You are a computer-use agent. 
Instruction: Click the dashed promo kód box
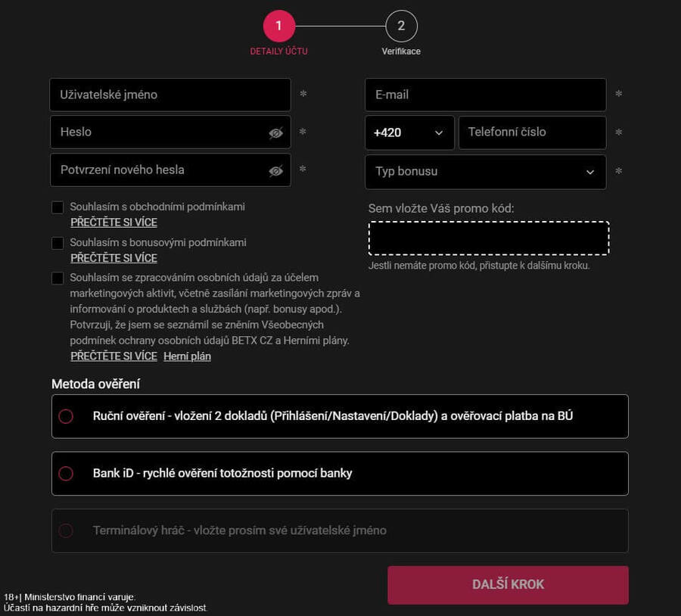click(x=489, y=238)
